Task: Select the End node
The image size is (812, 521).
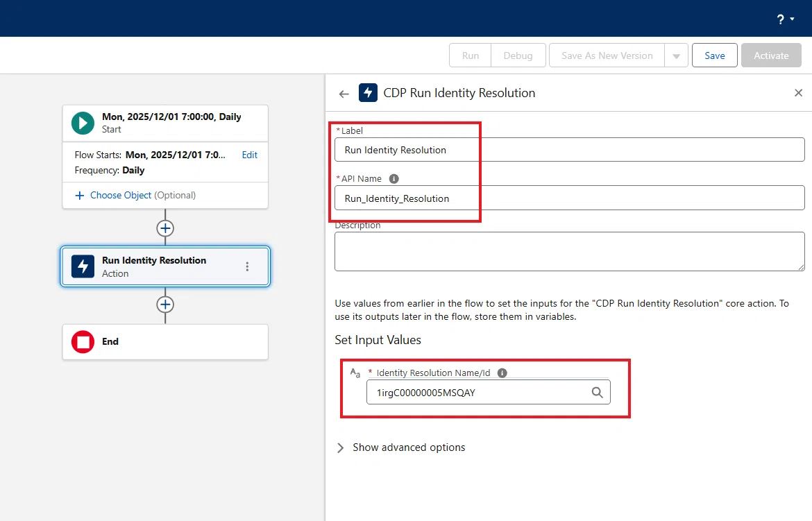Action: click(x=165, y=342)
